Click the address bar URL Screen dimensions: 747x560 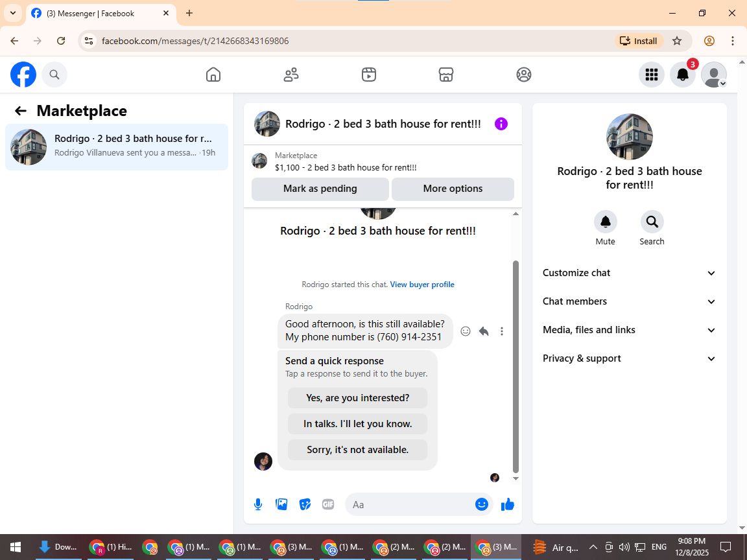click(x=195, y=41)
